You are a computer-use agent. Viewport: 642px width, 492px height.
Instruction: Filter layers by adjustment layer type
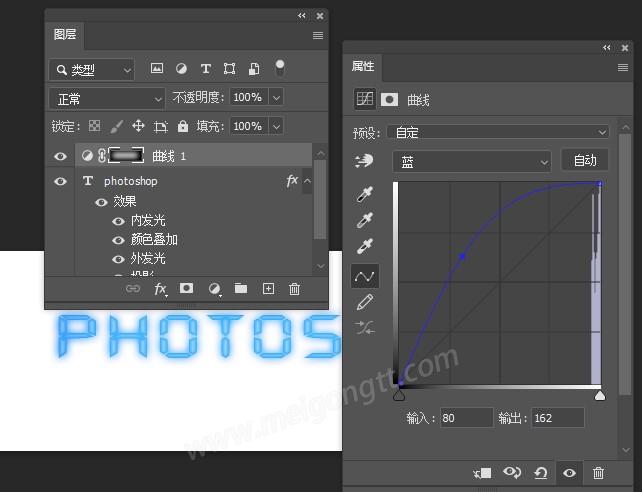(181, 68)
